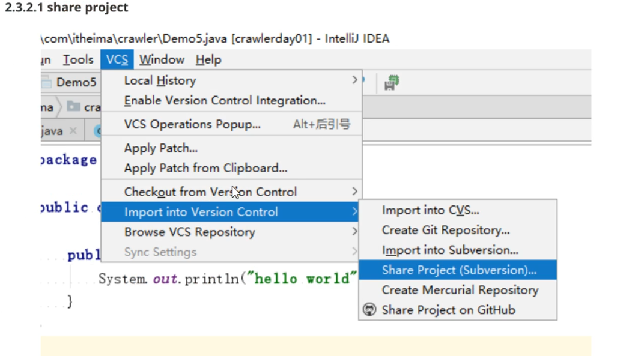The height and width of the screenshot is (356, 644).
Task: Select Apply Patch from Clipboard
Action: pos(205,168)
